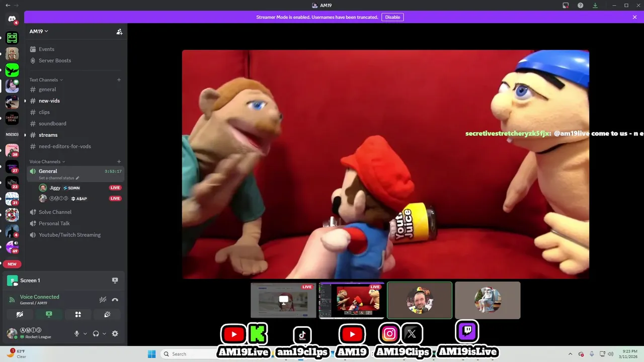Add a voice channel with plus icon
Screen dimensions: 644x362
[119, 161]
